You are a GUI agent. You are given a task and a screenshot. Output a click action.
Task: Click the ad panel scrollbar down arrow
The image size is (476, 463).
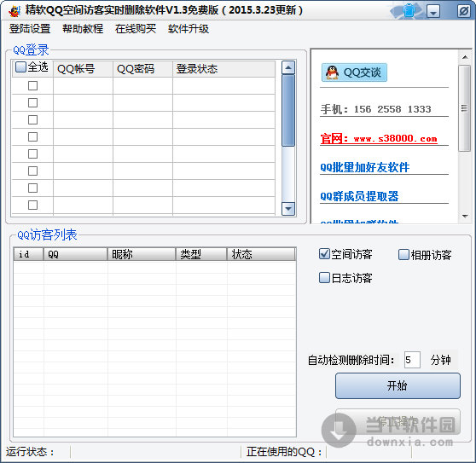click(x=465, y=216)
